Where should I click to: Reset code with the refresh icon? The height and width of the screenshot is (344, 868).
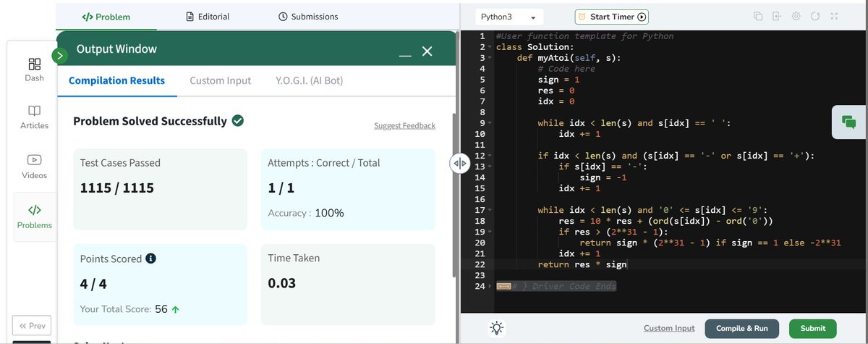click(815, 16)
